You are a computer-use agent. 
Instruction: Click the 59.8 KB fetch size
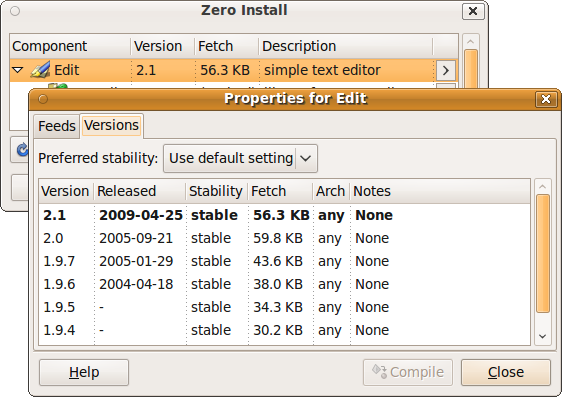point(278,238)
